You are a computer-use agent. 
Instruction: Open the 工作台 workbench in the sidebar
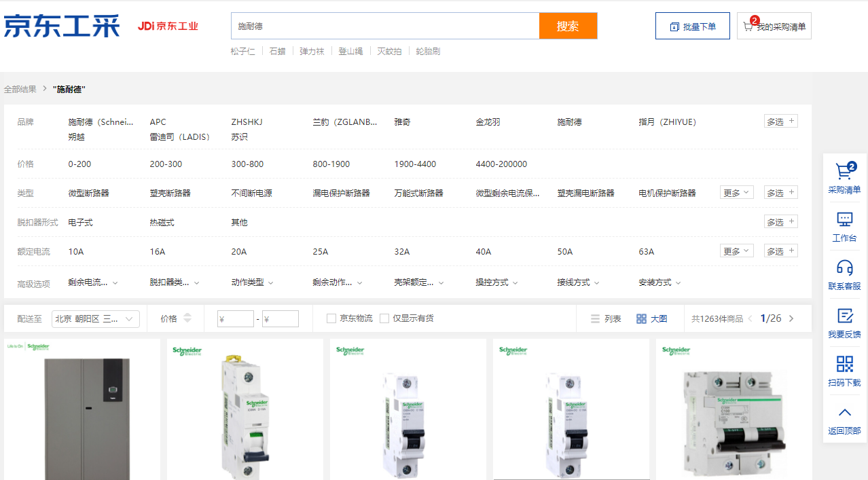click(x=844, y=227)
